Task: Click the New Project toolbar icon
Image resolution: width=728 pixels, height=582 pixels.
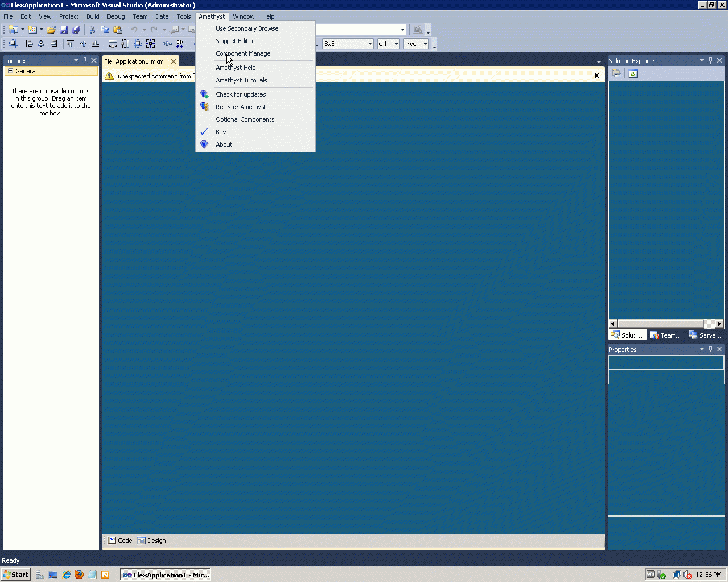Action: [x=14, y=30]
